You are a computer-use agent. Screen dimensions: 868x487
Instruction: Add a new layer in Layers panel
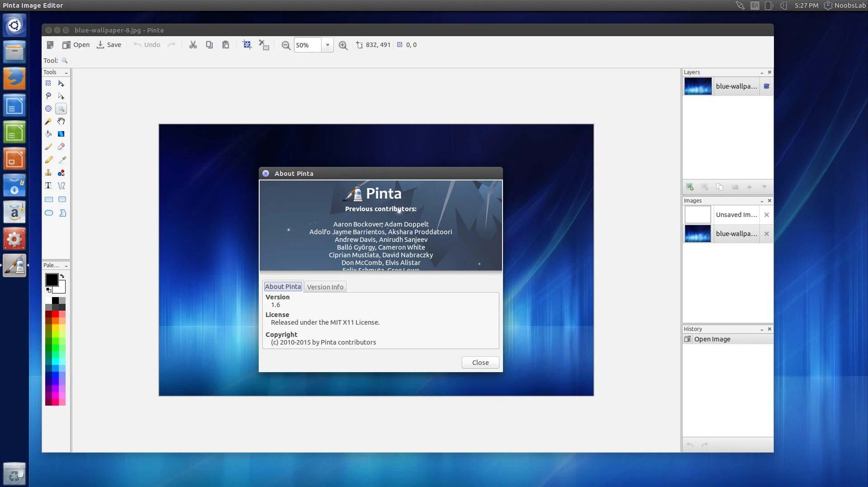click(690, 187)
